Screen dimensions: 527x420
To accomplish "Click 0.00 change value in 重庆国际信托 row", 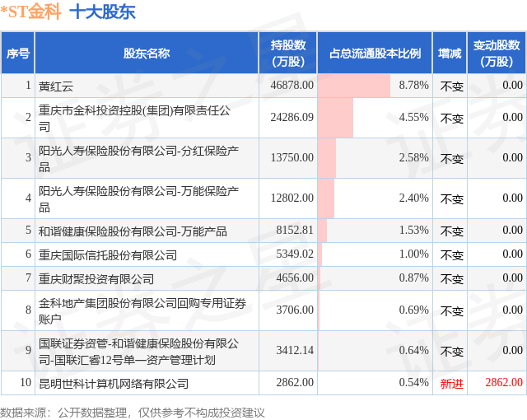I will click(512, 254).
